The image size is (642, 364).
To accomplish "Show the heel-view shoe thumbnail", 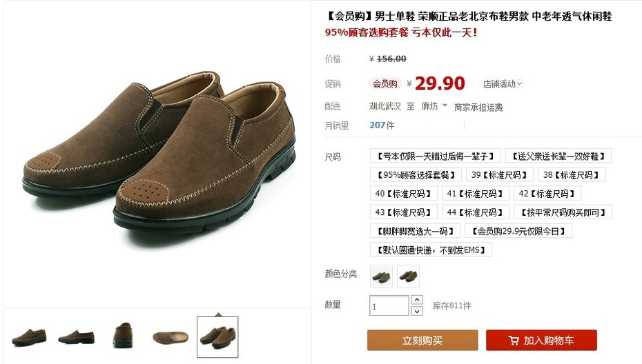I will [x=123, y=335].
